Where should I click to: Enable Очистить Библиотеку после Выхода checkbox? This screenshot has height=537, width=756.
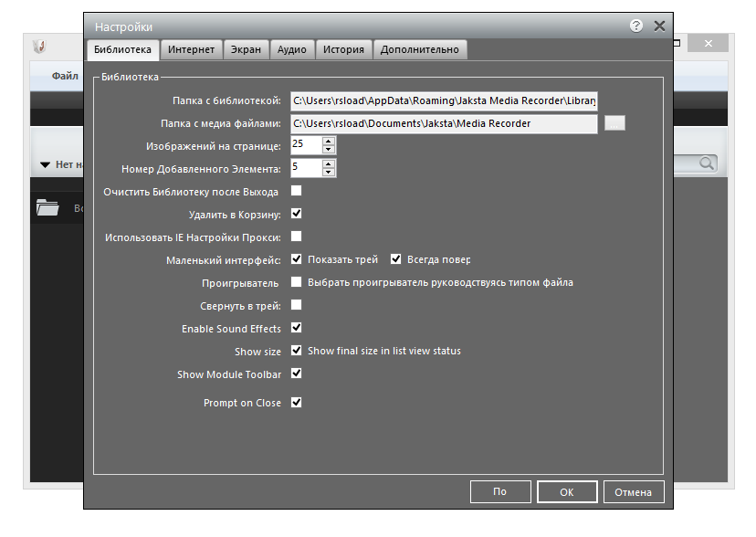point(297,191)
